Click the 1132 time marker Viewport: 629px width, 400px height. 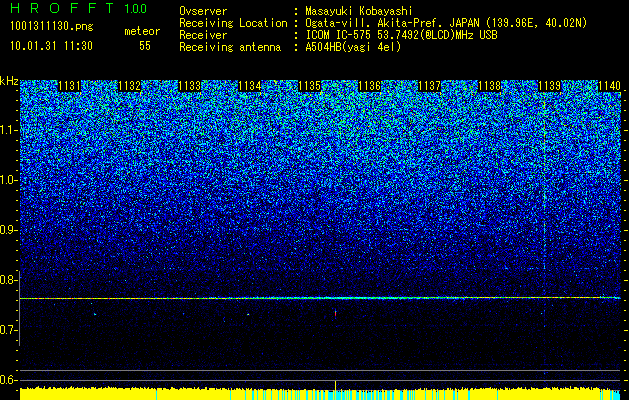tap(130, 86)
